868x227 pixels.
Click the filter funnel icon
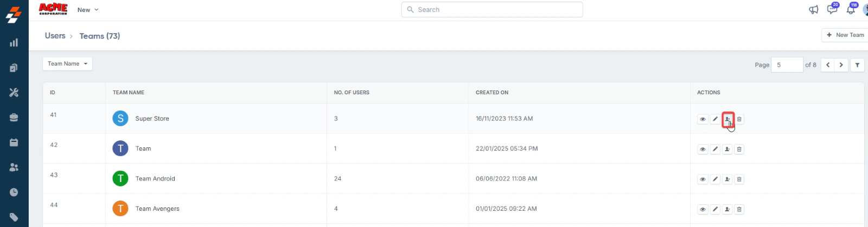[x=857, y=65]
